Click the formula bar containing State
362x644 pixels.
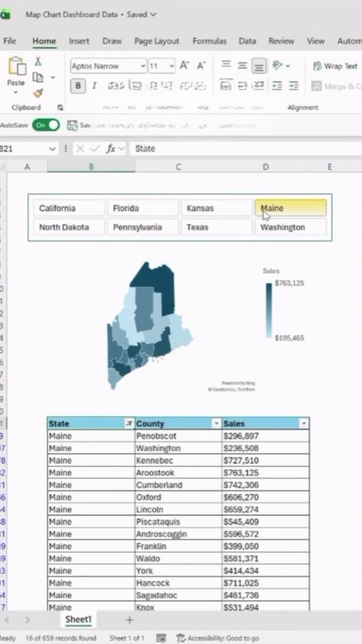(246, 149)
